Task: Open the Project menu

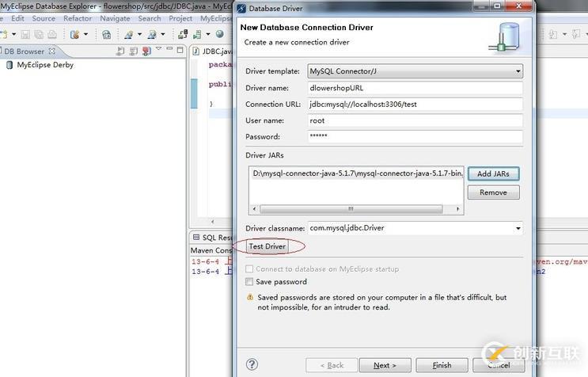Action: coord(180,18)
